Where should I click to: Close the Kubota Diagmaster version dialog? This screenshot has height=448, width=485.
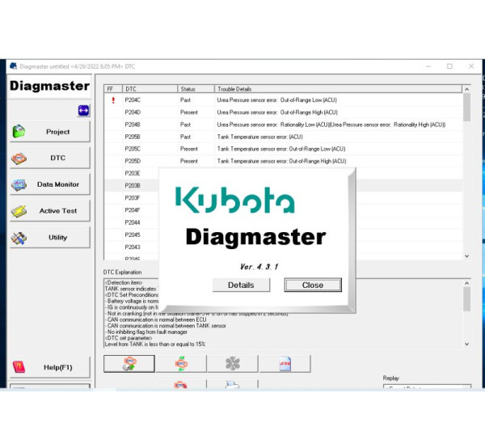[312, 285]
